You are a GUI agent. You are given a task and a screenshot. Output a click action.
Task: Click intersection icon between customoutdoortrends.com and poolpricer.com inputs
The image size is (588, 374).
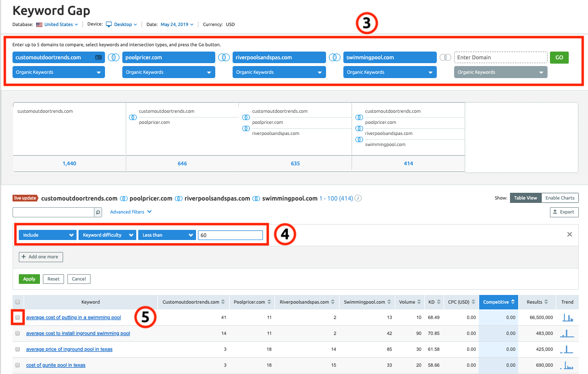coord(113,57)
